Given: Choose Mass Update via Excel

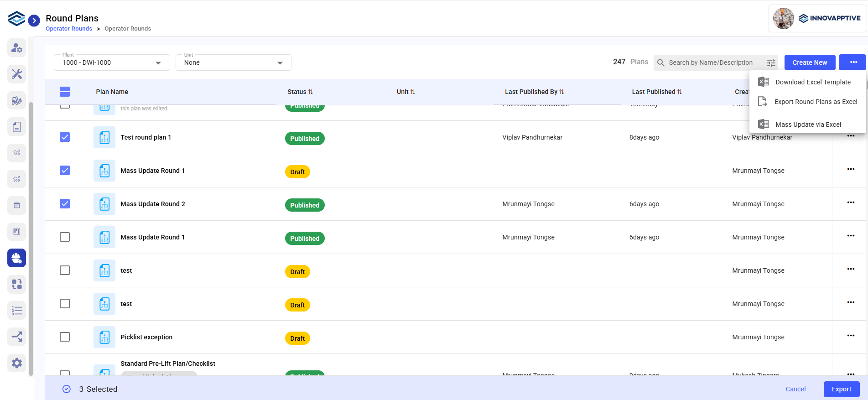Looking at the screenshot, I should click(x=808, y=125).
